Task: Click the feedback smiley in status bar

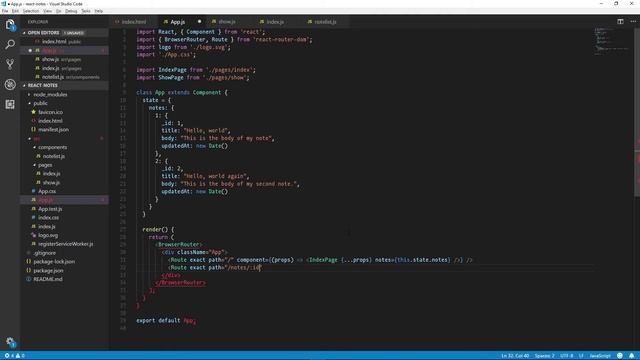Action: (620, 356)
